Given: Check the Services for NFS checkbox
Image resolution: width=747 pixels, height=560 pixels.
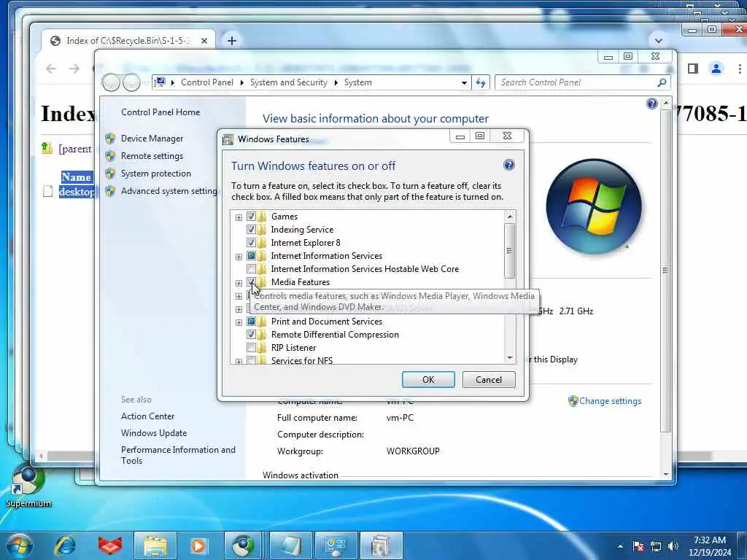Looking at the screenshot, I should click(251, 360).
